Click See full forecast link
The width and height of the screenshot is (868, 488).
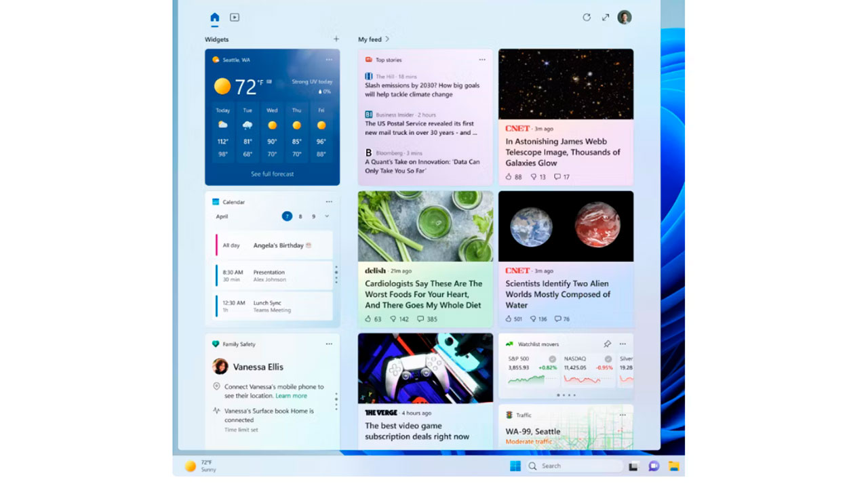[273, 174]
